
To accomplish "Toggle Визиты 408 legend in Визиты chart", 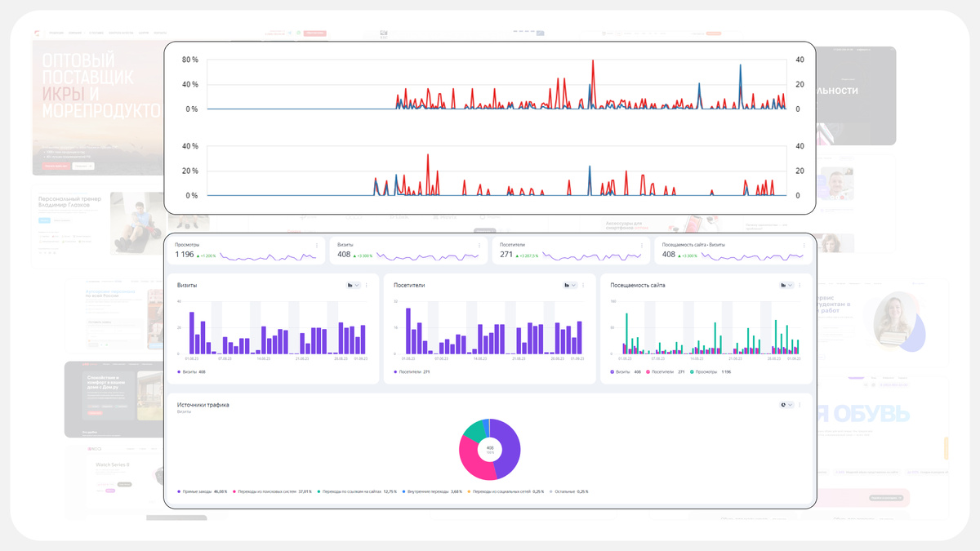I will [x=192, y=371].
